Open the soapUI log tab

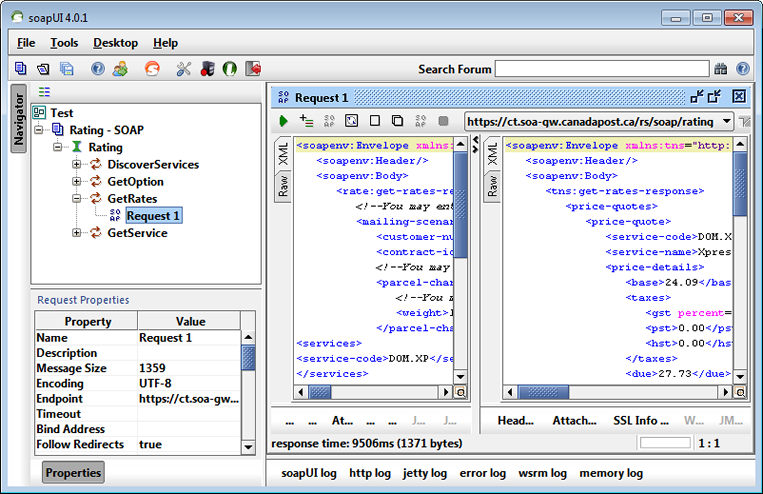click(309, 473)
